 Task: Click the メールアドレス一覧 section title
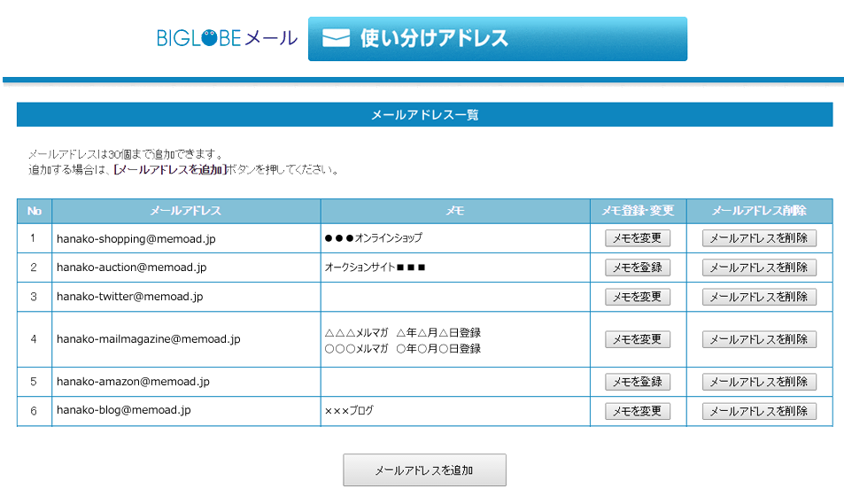(425, 114)
